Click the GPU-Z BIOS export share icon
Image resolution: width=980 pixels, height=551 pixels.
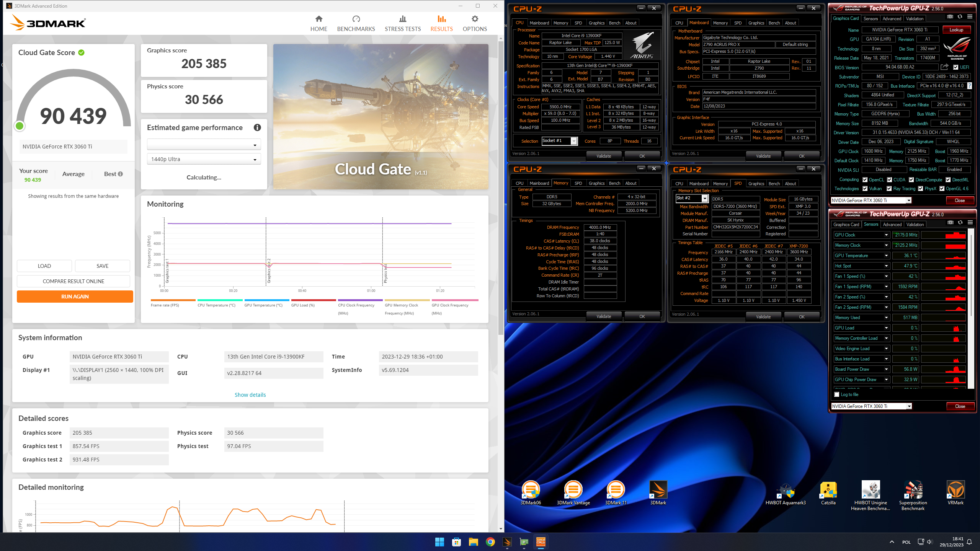pos(945,67)
